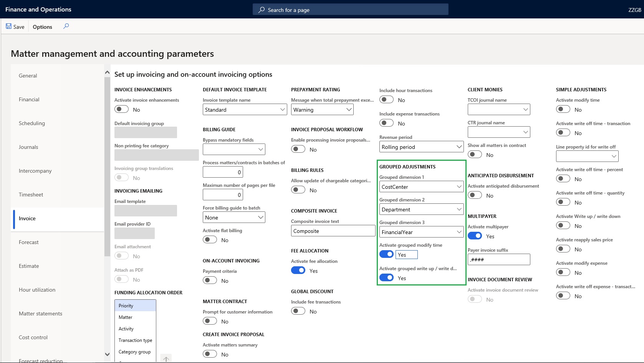Click the ZZGB company code
Viewport: 644px width, 363px height.
click(x=635, y=10)
